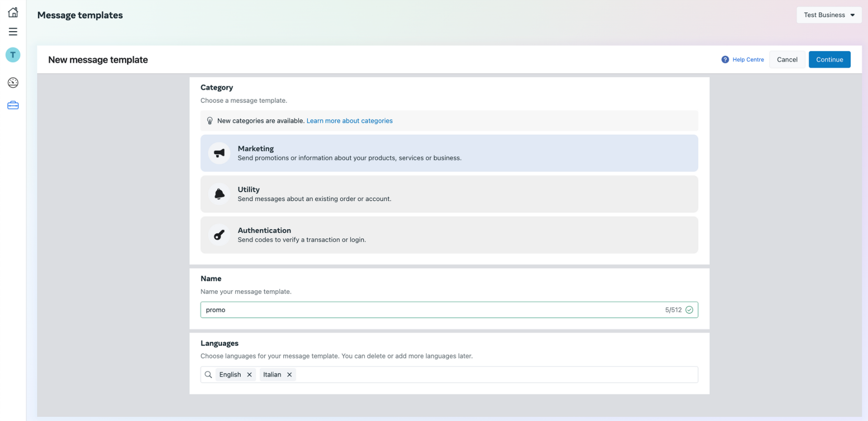Viewport: 868px width, 421px height.
Task: Expand the Test Business dropdown
Action: [x=829, y=15]
